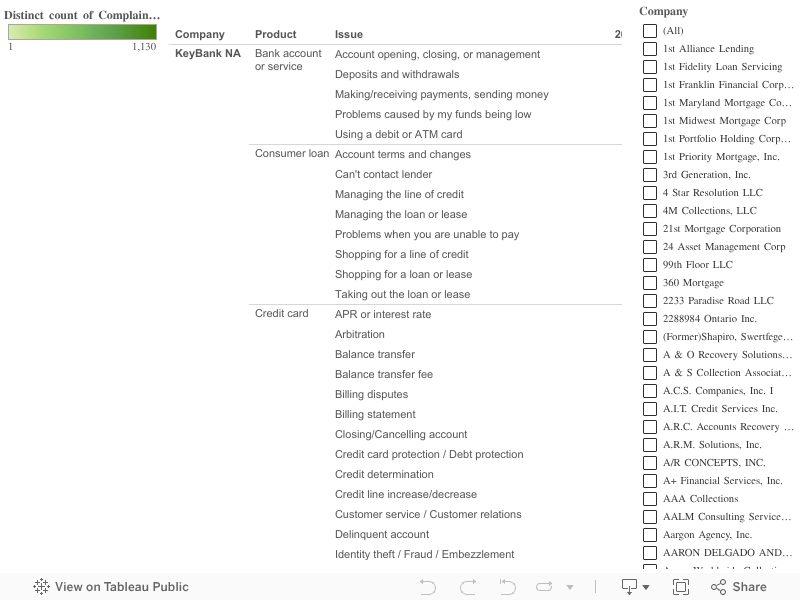Click the Redo arrow icon

pos(468,587)
